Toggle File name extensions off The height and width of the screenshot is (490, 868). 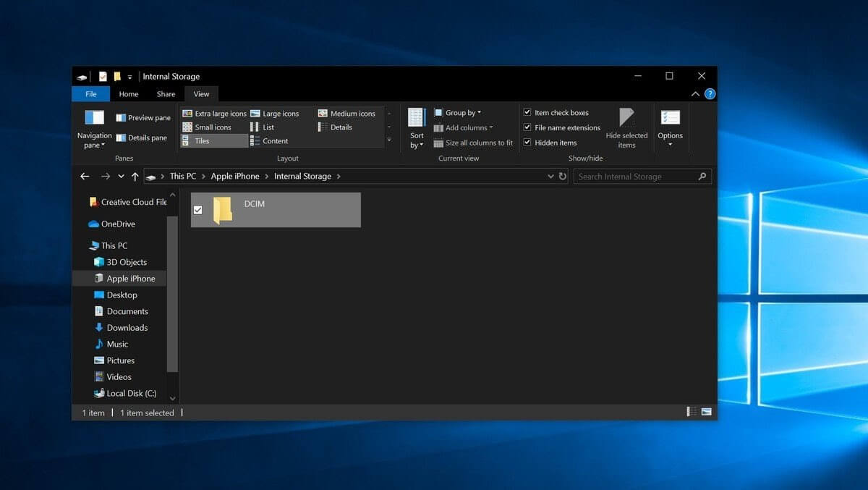pyautogui.click(x=527, y=127)
